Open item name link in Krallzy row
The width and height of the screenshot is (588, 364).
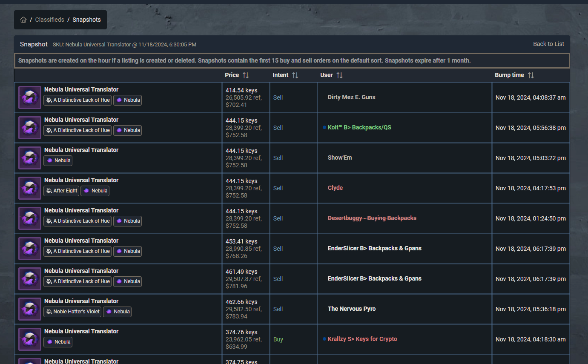(x=81, y=331)
